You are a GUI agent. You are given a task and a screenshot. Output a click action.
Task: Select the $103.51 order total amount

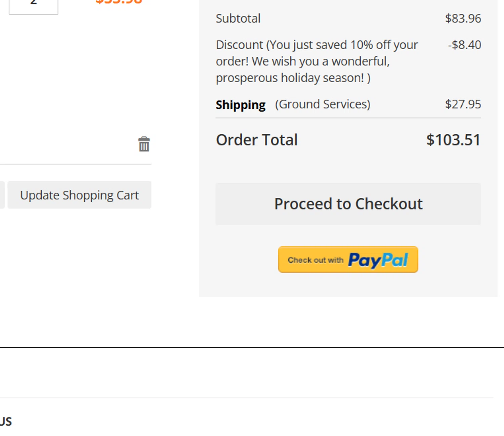453,140
